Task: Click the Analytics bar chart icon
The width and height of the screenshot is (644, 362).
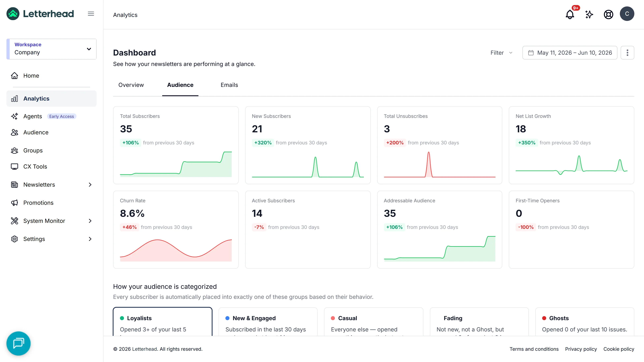Action: click(14, 98)
